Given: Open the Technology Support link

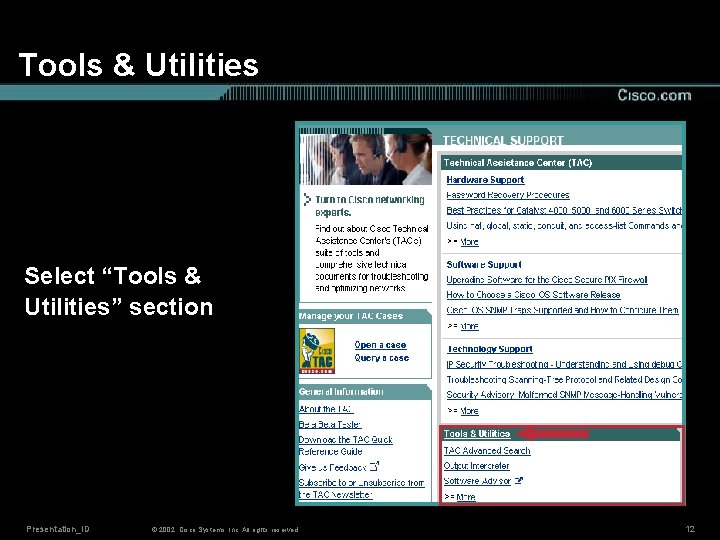Looking at the screenshot, I should pyautogui.click(x=489, y=349).
